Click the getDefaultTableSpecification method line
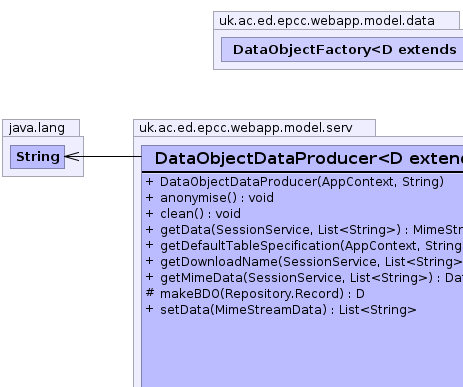The image size is (463, 387). (304, 246)
